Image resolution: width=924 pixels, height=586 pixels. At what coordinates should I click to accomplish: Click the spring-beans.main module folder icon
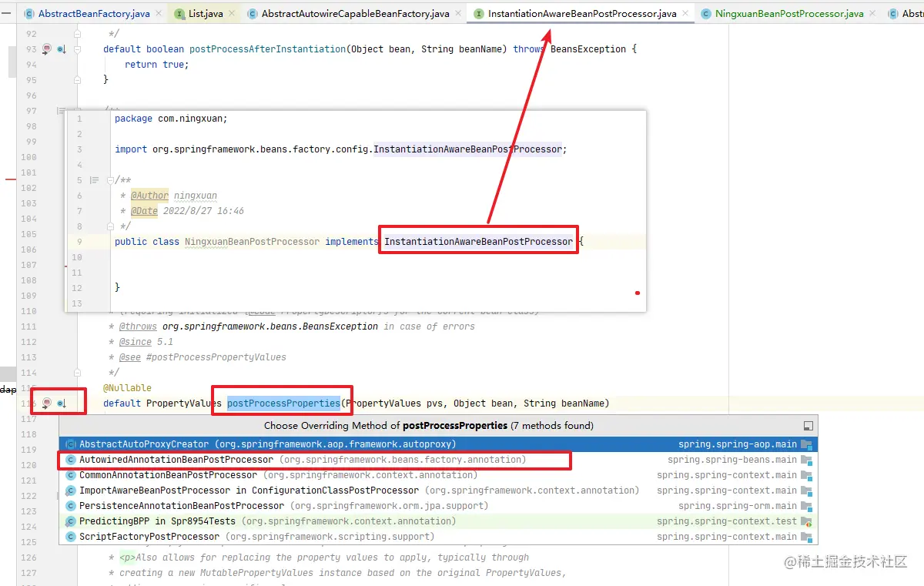[806, 460]
